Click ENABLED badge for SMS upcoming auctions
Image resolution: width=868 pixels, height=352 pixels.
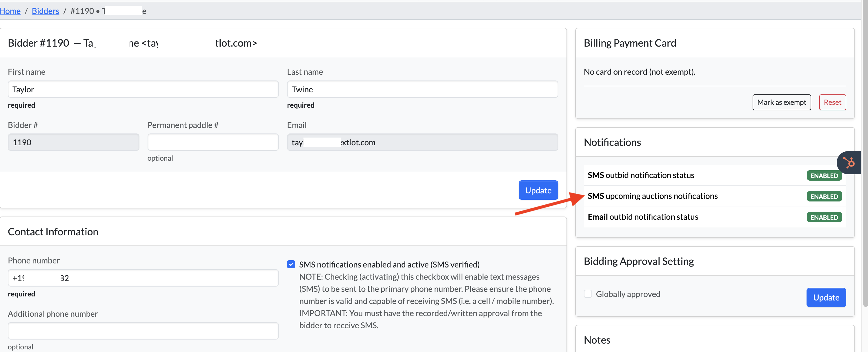824,197
